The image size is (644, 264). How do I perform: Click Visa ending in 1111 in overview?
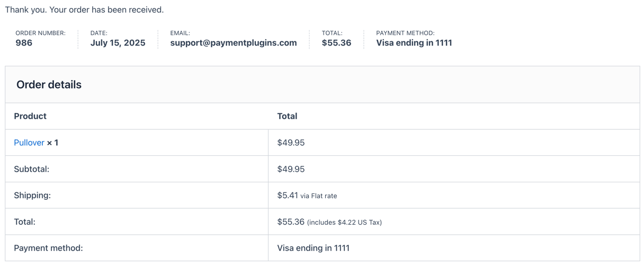click(x=414, y=43)
